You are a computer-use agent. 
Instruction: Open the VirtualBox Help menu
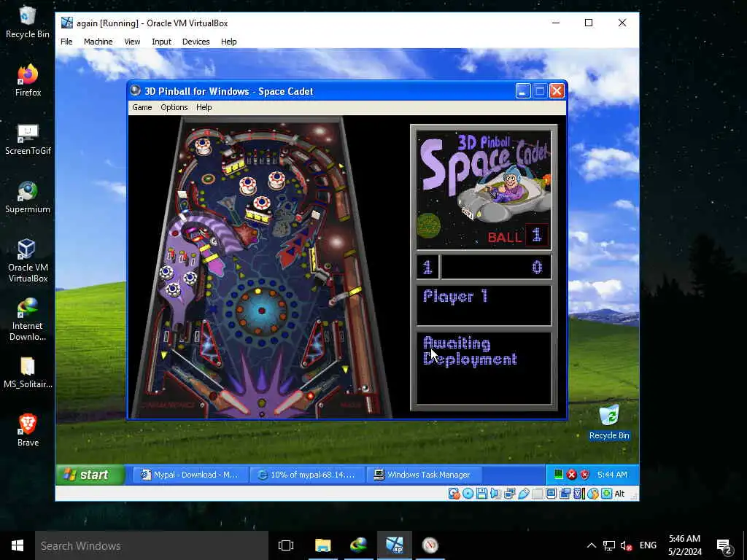click(x=228, y=42)
